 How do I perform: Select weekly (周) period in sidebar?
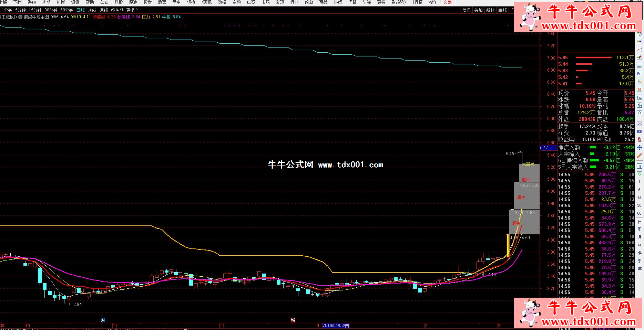pyautogui.click(x=639, y=229)
